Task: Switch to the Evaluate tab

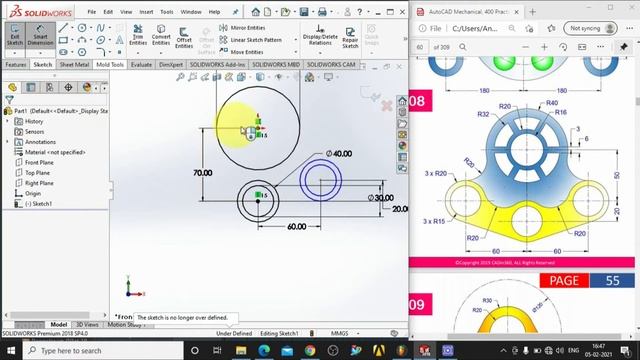Action: 141,64
